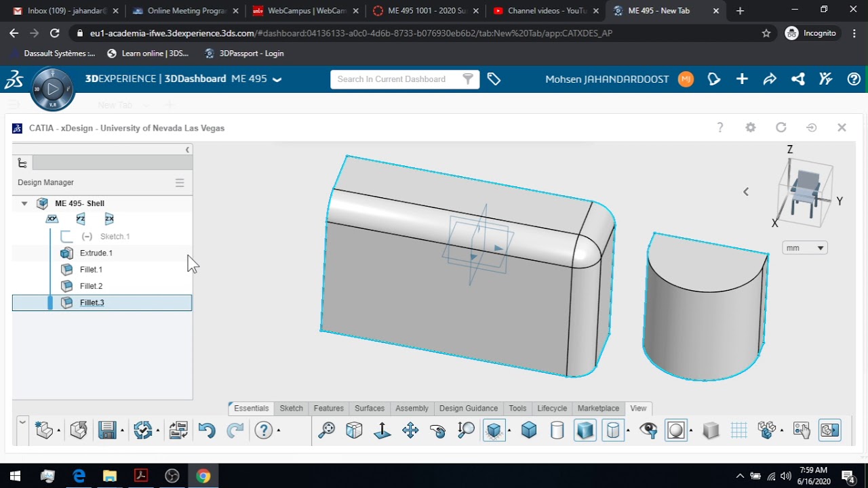Collapse the Design Manager side panel arrow
The height and width of the screenshot is (488, 868).
pyautogui.click(x=187, y=150)
